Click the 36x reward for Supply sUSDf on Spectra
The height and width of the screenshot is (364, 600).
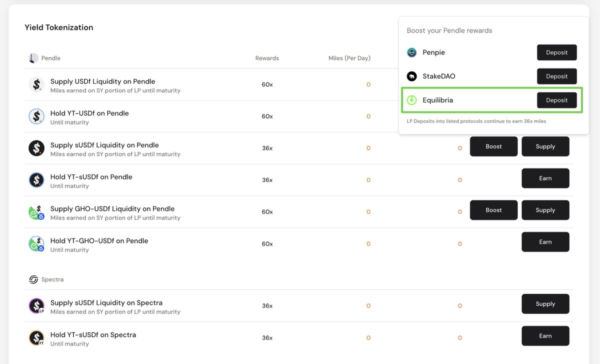tap(267, 306)
